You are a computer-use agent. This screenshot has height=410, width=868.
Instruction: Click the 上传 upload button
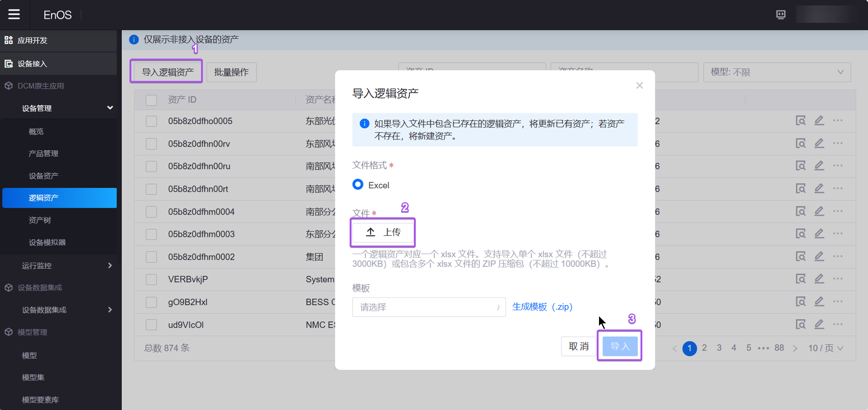click(383, 232)
